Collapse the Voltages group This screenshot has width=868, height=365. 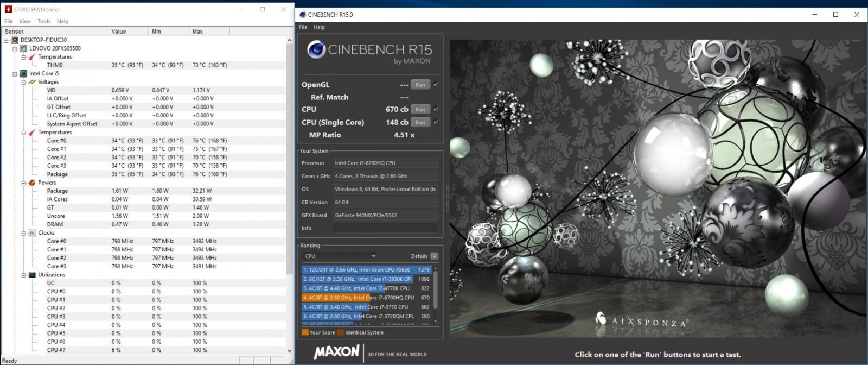click(23, 82)
